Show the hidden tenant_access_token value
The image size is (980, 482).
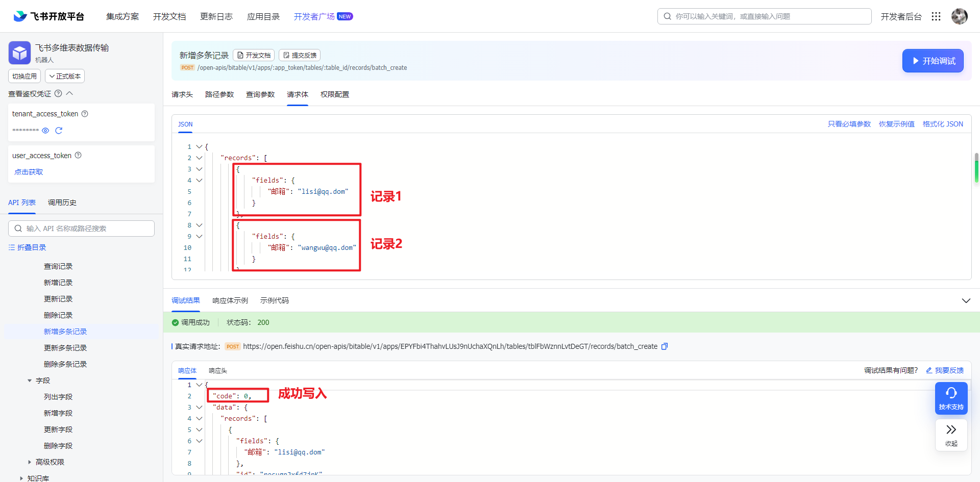[45, 131]
